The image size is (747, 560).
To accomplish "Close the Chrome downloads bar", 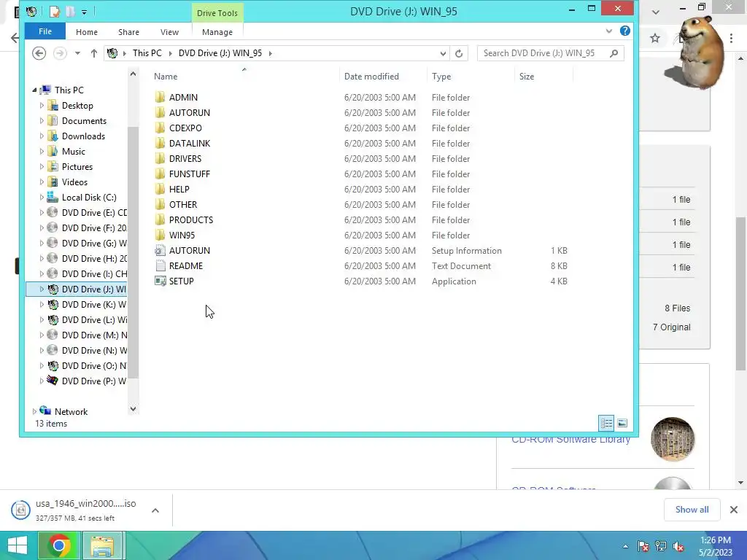I will tap(734, 510).
